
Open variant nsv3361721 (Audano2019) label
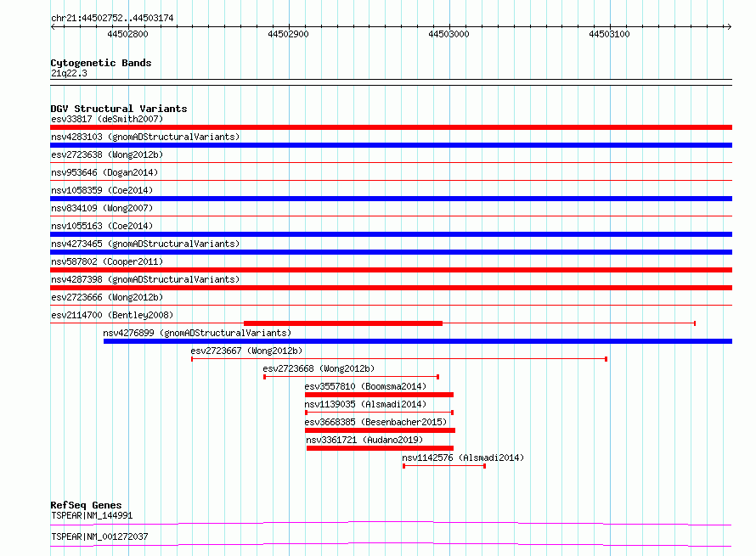coord(364,440)
